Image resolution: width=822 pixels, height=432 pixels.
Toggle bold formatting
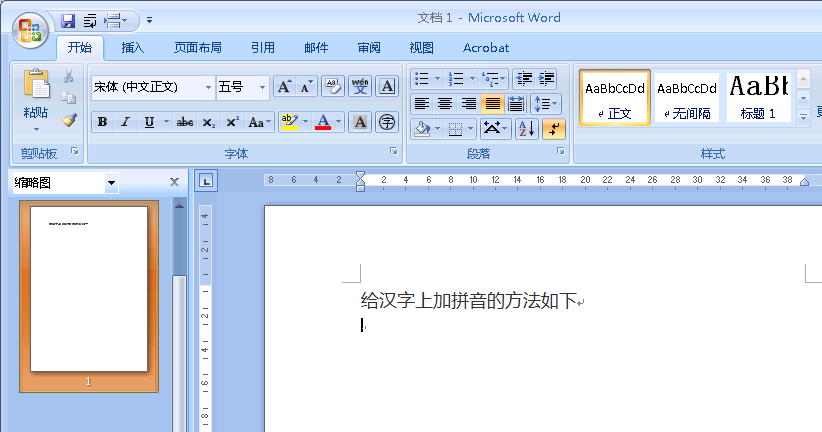point(103,122)
